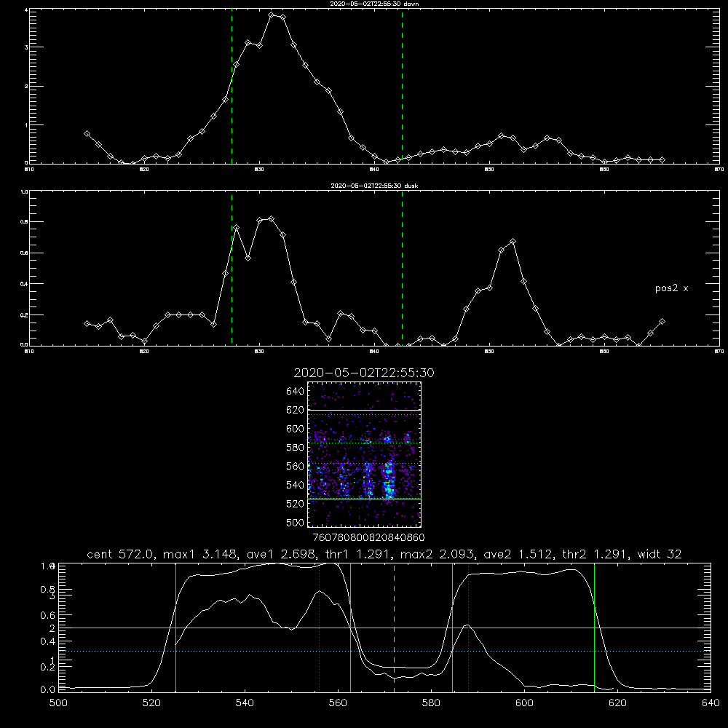Click the '580' x-axis label of bottom plot
The image size is (728, 728).
[x=431, y=703]
